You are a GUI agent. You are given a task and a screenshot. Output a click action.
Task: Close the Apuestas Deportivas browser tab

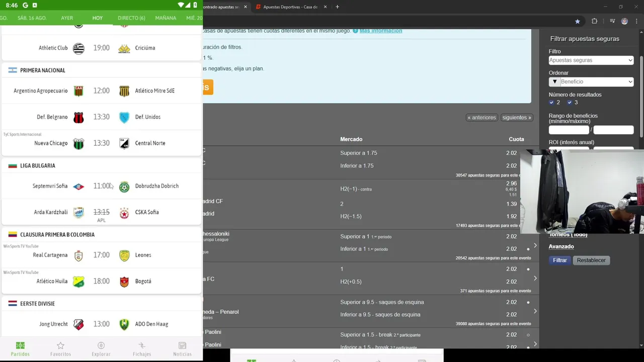325,7
